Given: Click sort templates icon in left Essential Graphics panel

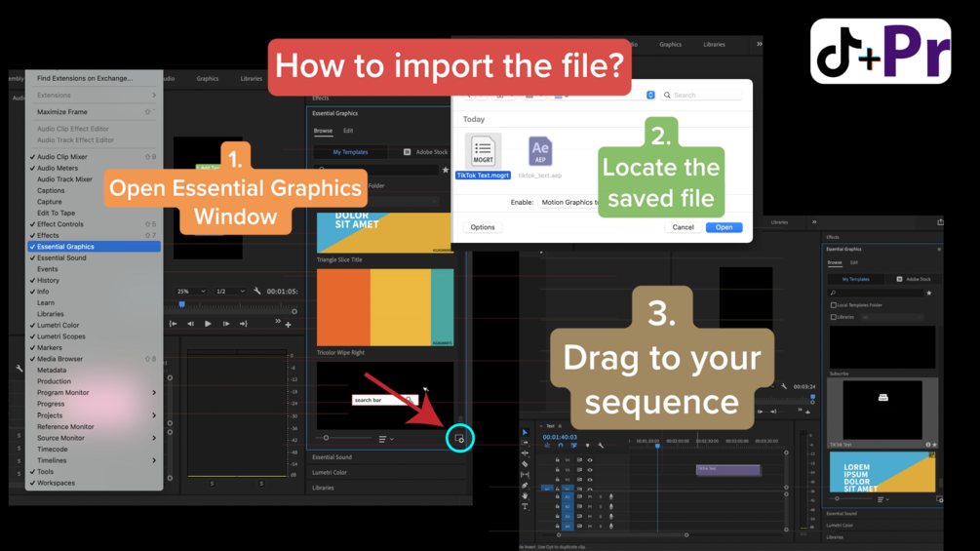Looking at the screenshot, I should [385, 439].
